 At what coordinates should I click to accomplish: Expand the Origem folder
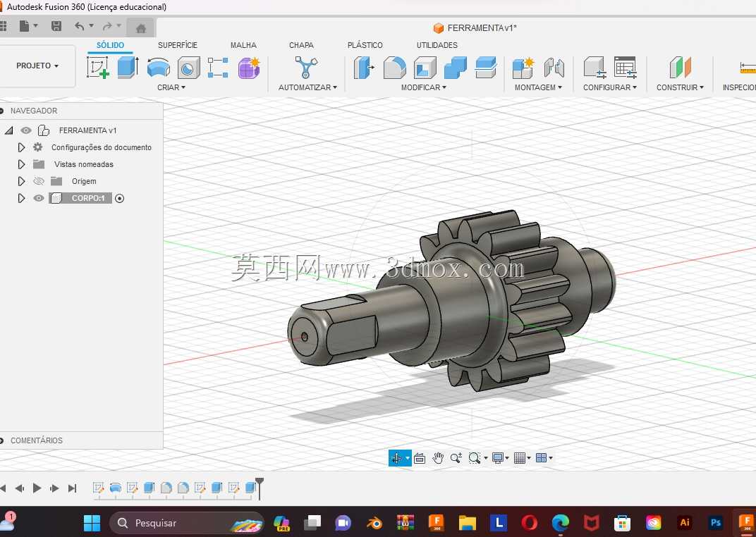pos(21,181)
